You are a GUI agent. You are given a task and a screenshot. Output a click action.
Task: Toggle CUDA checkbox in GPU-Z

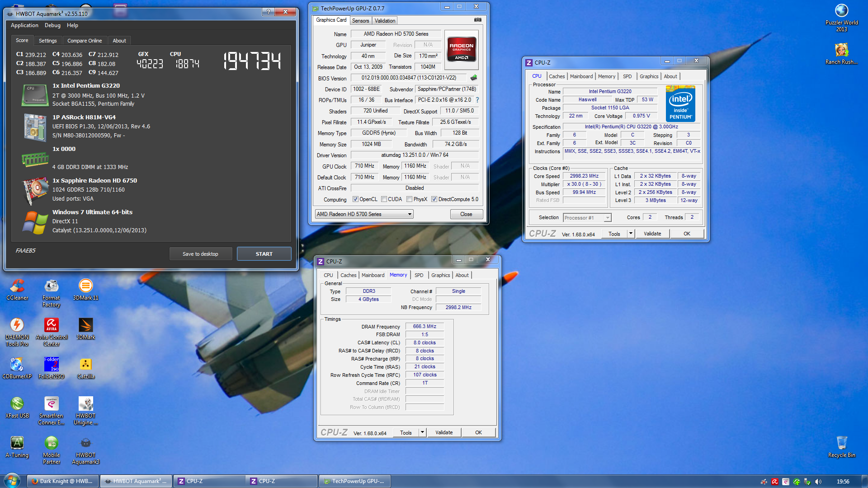(x=384, y=199)
